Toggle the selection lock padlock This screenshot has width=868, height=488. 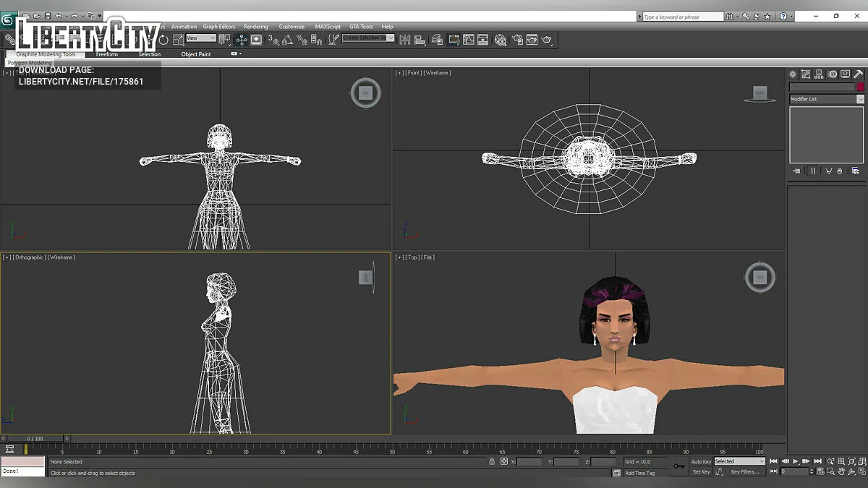coord(492,461)
